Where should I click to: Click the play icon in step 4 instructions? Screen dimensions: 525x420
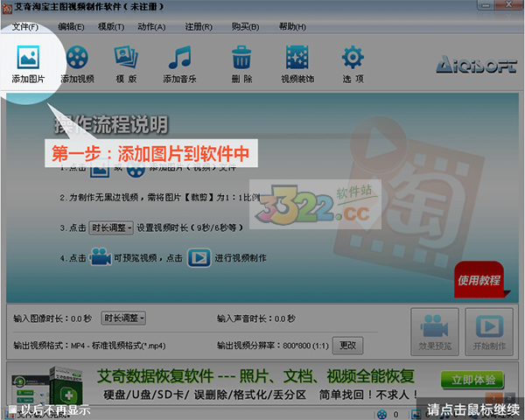pos(199,257)
